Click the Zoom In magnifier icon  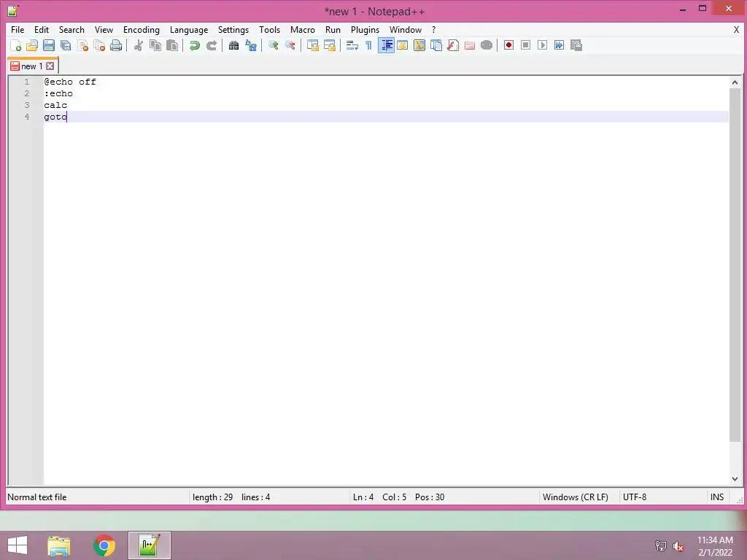(273, 45)
